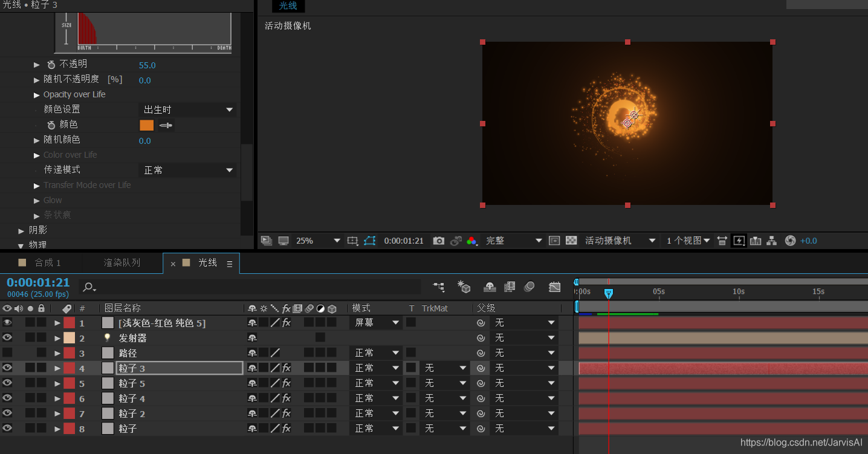
Task: Hide the 粒子 3 layer
Action: [7, 368]
